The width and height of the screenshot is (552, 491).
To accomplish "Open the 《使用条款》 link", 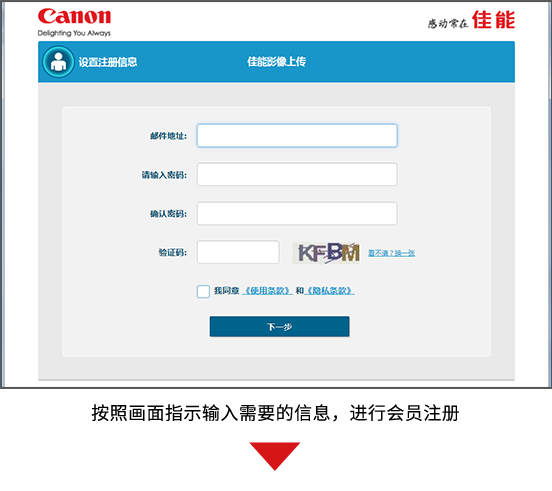I will tap(267, 291).
